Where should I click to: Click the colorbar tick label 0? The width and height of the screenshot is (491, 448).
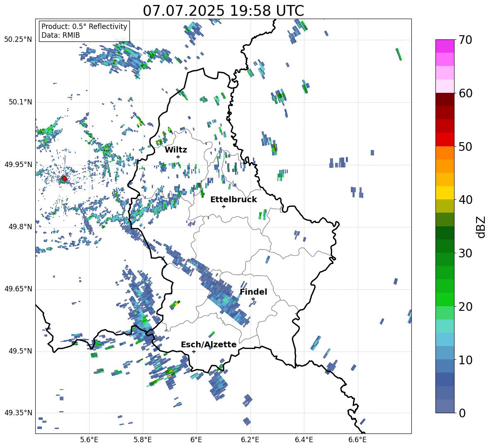[462, 413]
